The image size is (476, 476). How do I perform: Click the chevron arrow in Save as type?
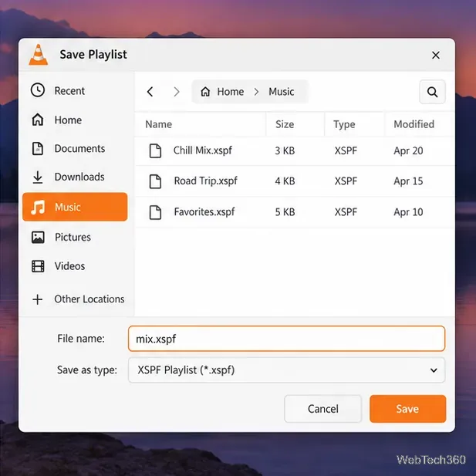point(434,370)
